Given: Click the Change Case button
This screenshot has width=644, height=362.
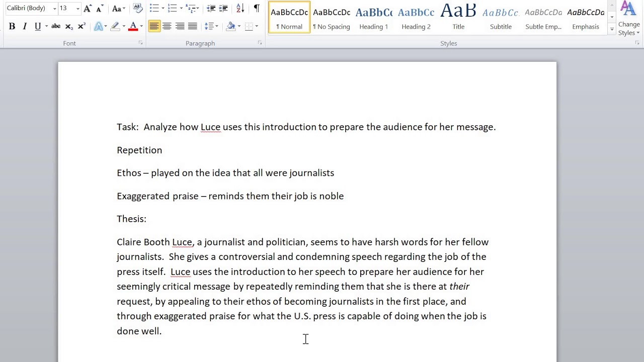Looking at the screenshot, I should click(118, 8).
